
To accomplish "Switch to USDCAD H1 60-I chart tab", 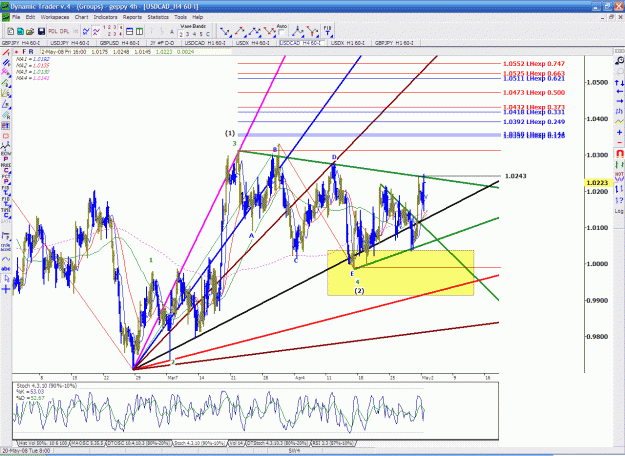I will pos(205,43).
